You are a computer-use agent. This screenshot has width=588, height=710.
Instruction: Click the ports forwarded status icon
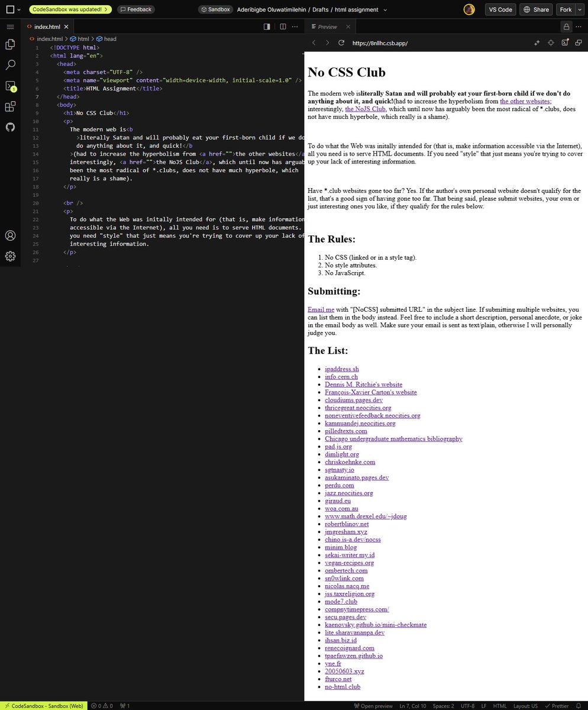tap(124, 705)
